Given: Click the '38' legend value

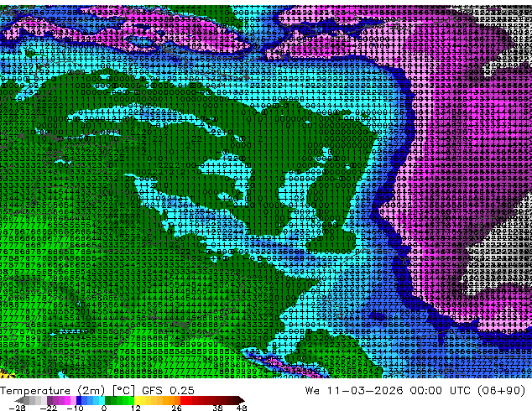Looking at the screenshot, I should point(217,408).
